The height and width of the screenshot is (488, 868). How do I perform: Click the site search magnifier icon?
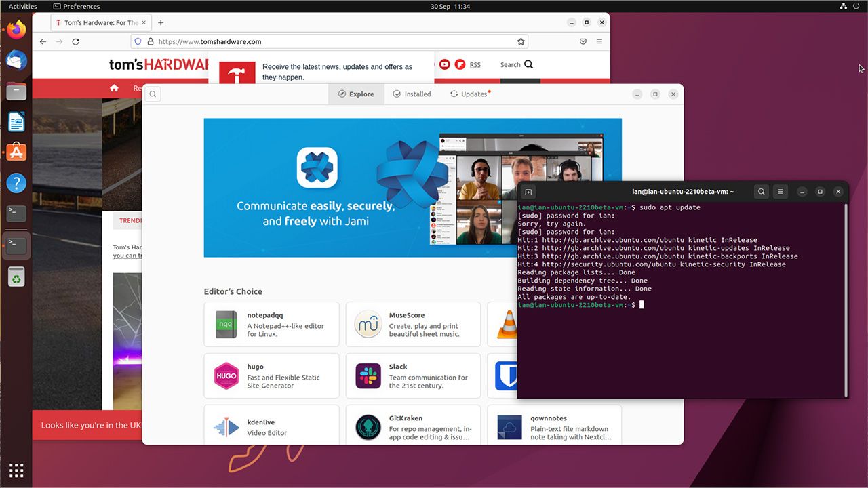click(529, 64)
